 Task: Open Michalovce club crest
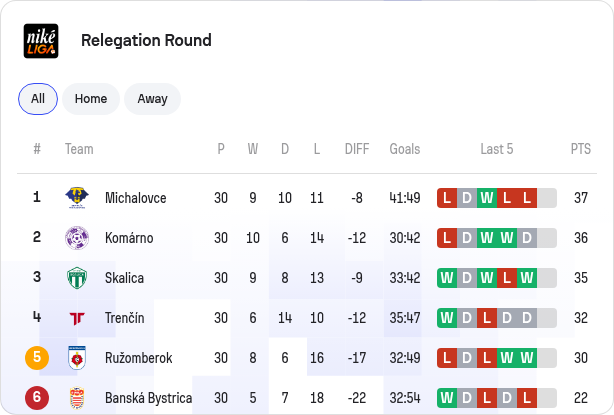77,198
